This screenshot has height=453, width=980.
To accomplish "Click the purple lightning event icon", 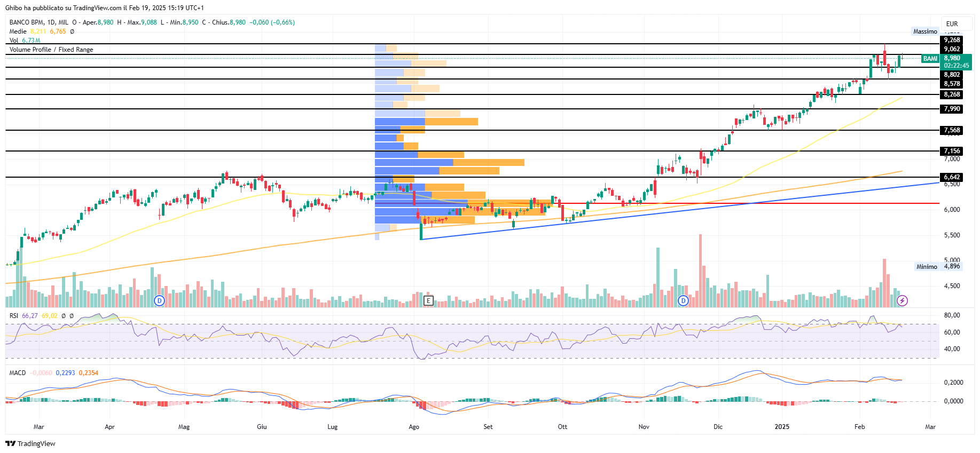I will point(902,301).
